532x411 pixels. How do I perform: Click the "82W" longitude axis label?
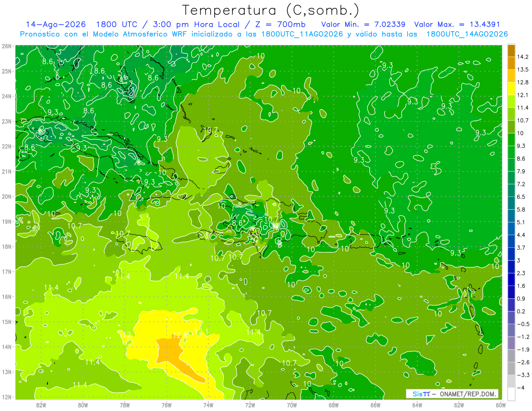click(41, 405)
